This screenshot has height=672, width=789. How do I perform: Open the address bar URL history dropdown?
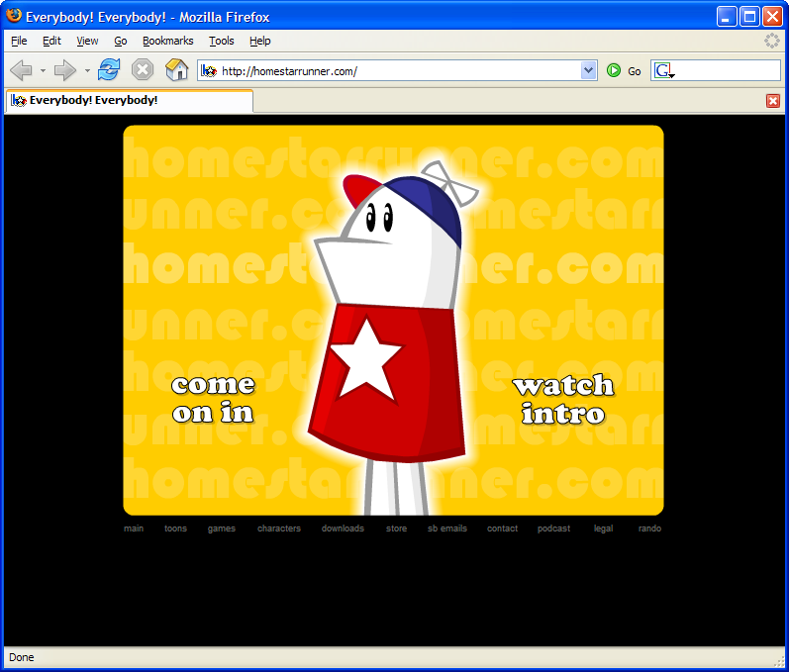click(x=588, y=70)
